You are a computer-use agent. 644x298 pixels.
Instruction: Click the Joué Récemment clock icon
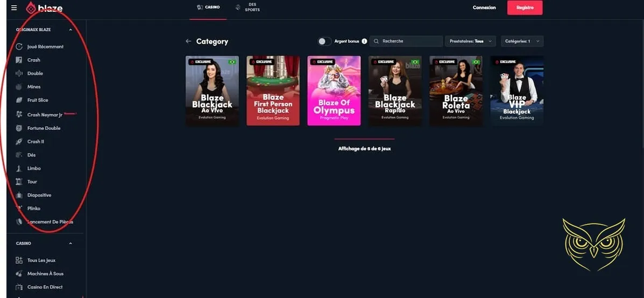pos(19,47)
